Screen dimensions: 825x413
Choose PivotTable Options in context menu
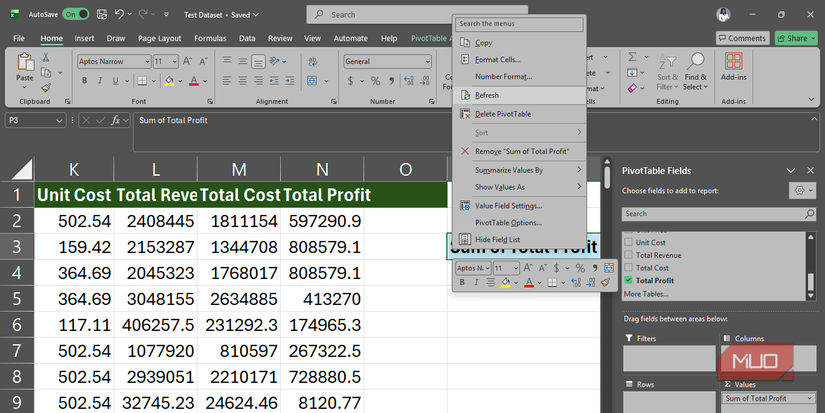pos(519,223)
